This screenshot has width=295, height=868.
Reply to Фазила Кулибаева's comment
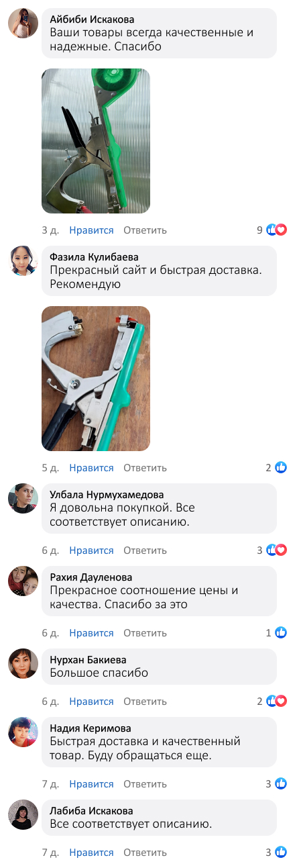145,468
